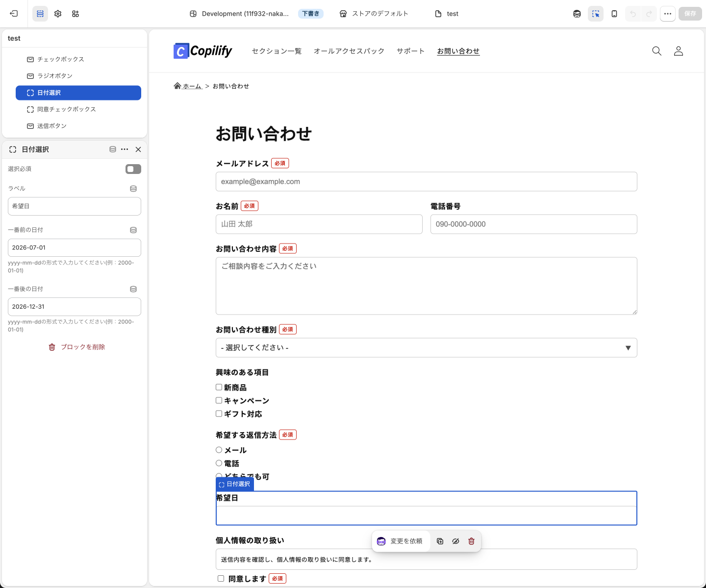
Task: Click the undo arrow
Action: [x=633, y=14]
